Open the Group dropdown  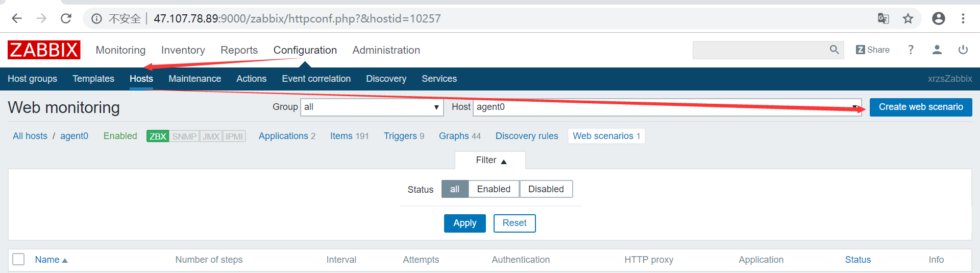coord(372,107)
